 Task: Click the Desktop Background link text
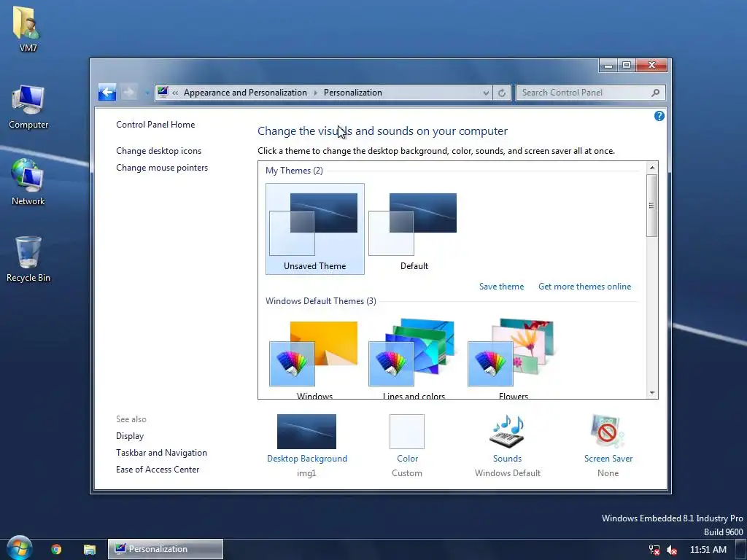point(307,459)
